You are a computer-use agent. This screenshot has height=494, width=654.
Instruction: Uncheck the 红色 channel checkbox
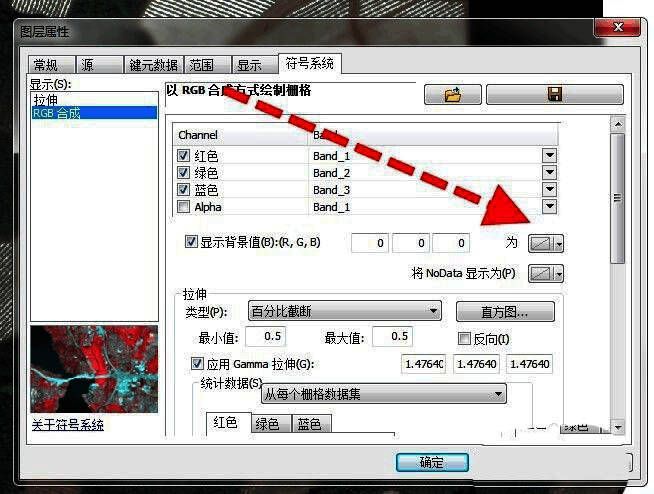tap(183, 156)
